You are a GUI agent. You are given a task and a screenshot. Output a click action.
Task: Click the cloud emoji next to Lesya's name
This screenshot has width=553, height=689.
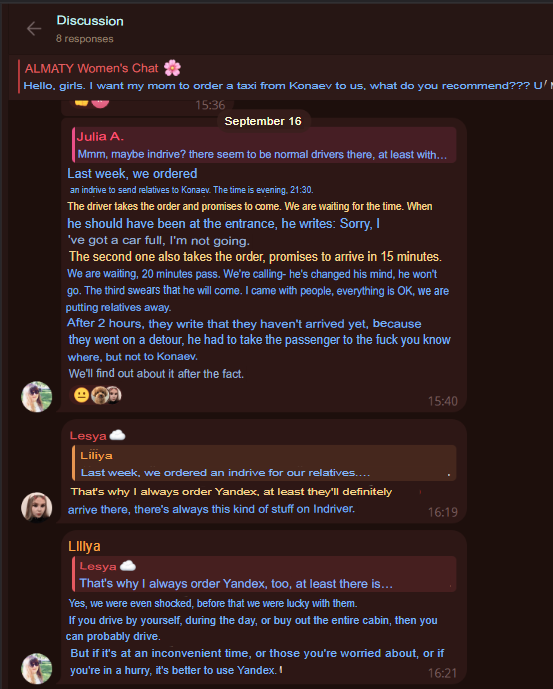click(117, 435)
